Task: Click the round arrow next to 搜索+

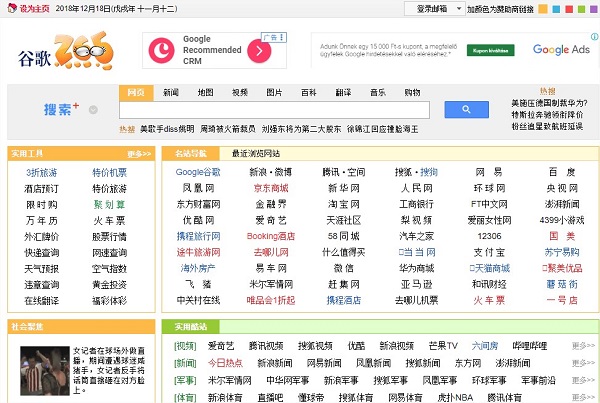Action: [93, 110]
